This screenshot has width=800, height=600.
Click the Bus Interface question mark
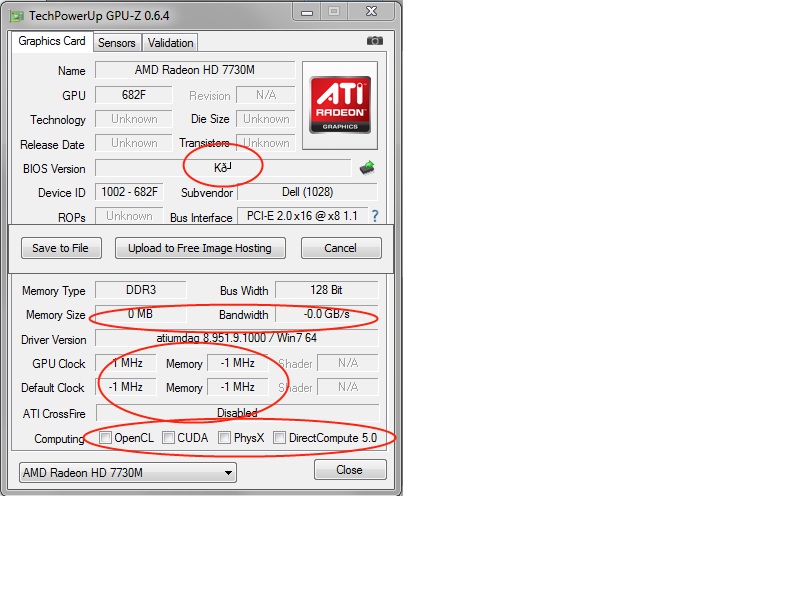tap(375, 216)
